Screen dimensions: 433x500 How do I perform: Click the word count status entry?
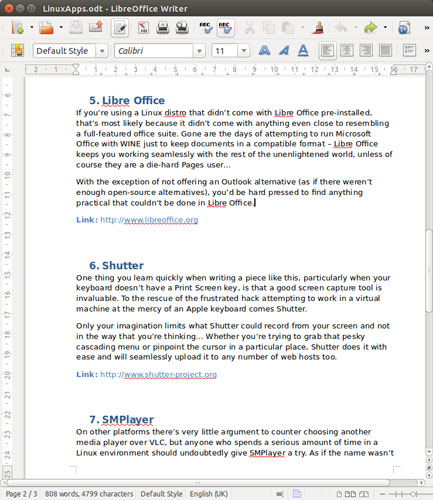click(x=89, y=494)
